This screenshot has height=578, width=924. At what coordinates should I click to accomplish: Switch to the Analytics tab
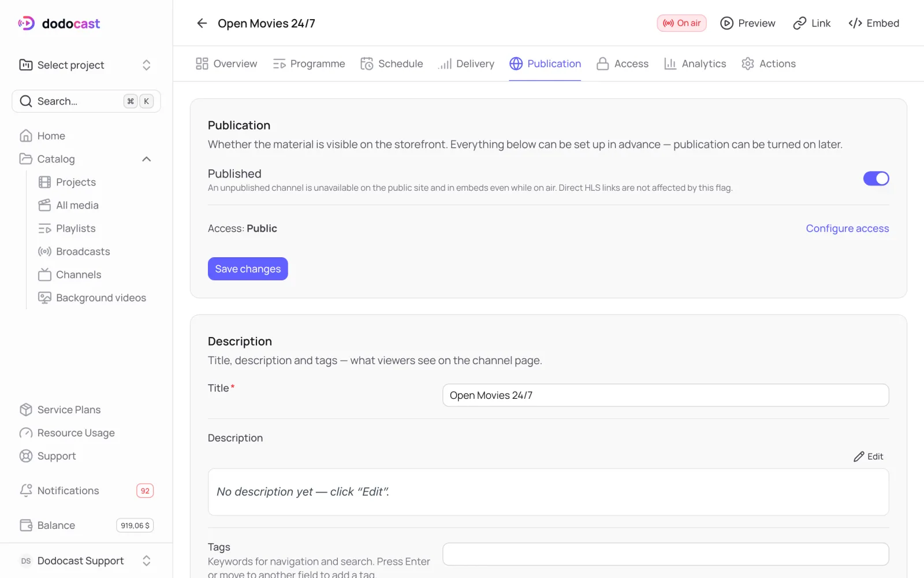tap(695, 64)
